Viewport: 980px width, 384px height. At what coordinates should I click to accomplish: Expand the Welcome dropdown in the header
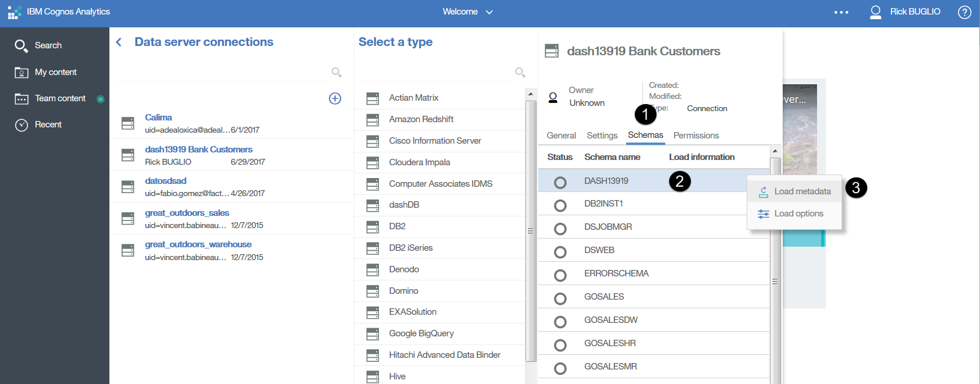coord(468,12)
